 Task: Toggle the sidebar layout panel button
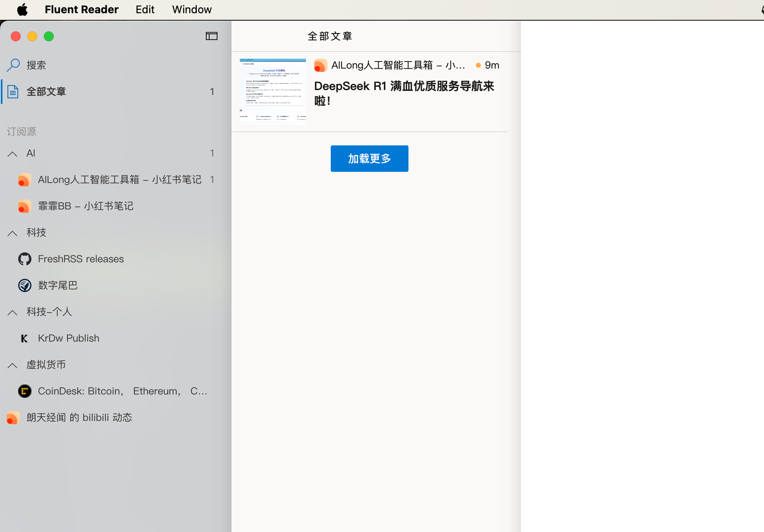click(211, 36)
